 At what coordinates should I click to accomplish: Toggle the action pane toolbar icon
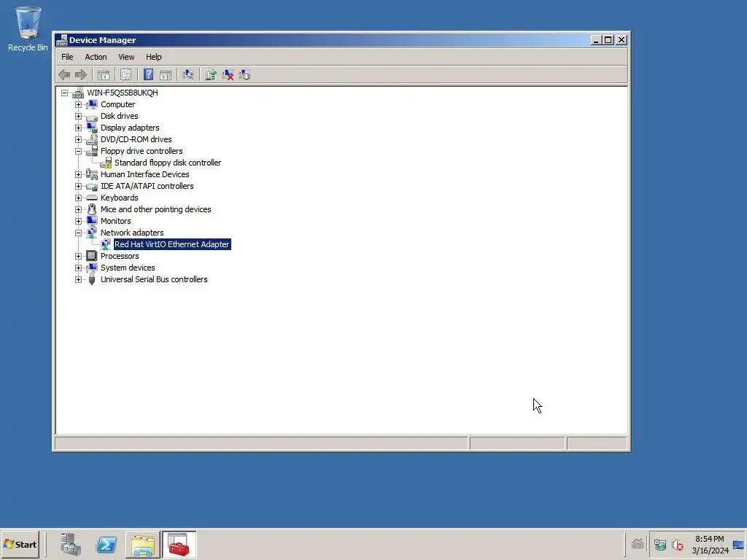pyautogui.click(x=166, y=75)
